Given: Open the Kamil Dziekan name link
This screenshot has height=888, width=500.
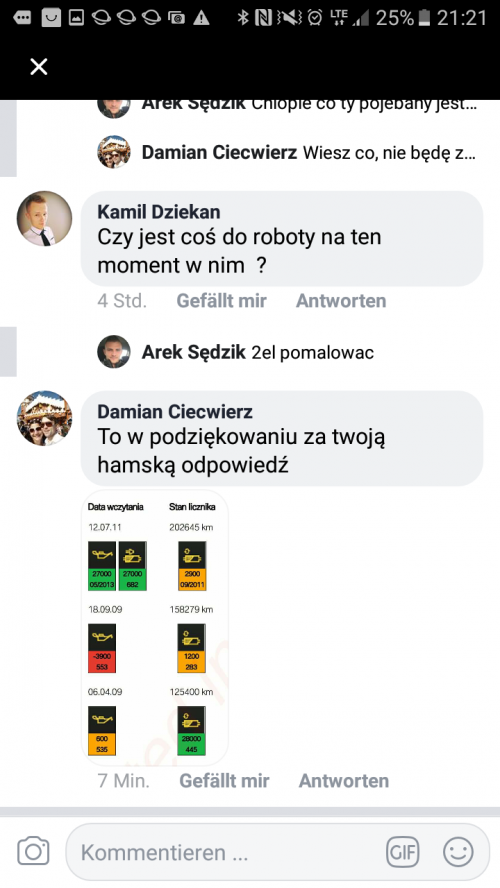Looking at the screenshot, I should (159, 212).
